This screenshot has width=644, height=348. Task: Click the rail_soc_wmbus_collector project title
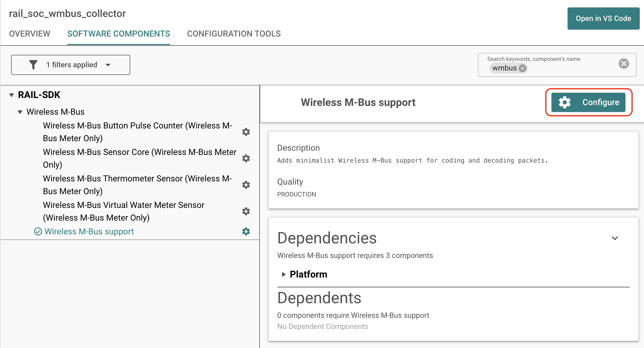(67, 14)
